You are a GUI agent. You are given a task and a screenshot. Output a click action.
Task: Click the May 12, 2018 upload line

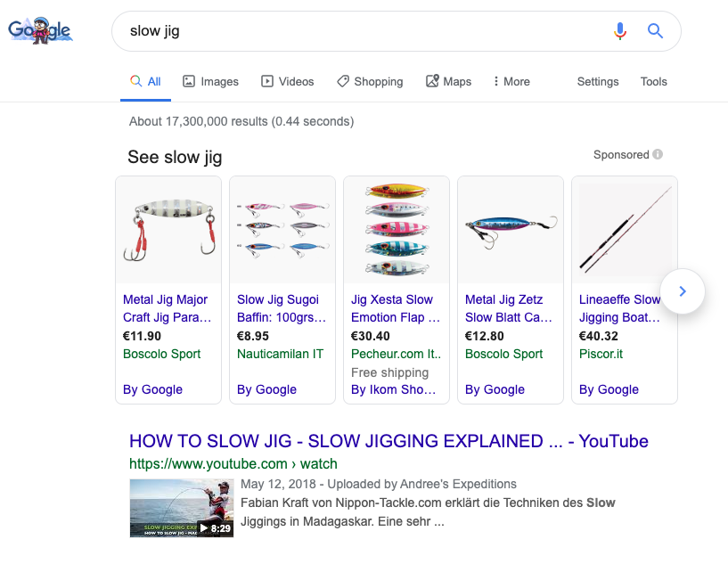pos(379,484)
